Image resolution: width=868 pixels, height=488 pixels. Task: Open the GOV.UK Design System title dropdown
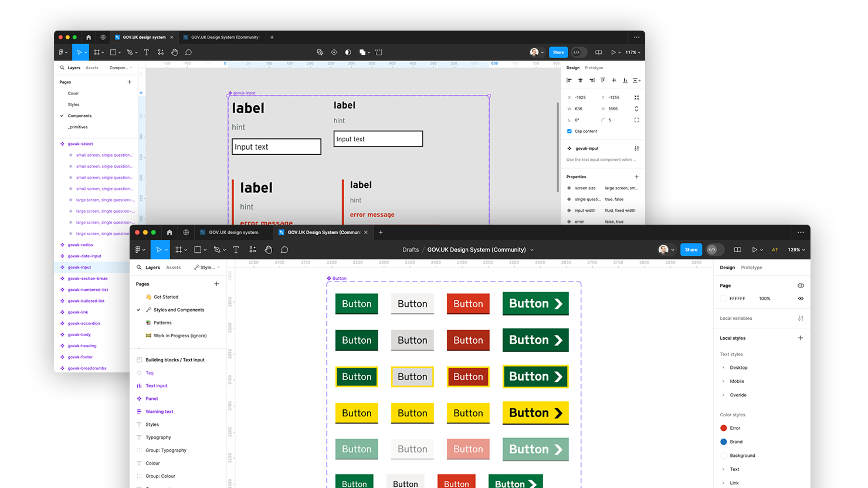[532, 250]
